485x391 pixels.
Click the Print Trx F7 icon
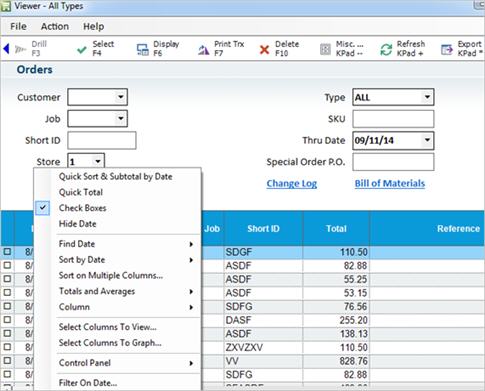tap(203, 50)
